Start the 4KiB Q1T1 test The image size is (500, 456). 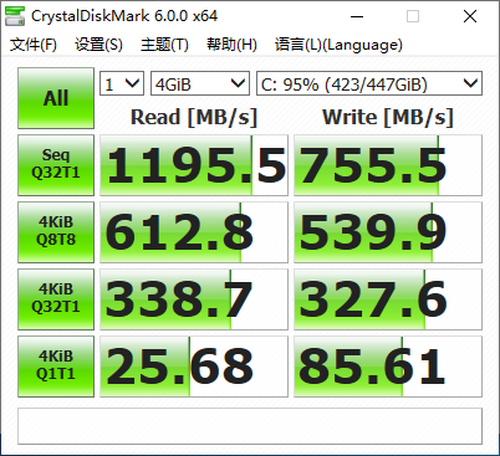click(x=56, y=366)
